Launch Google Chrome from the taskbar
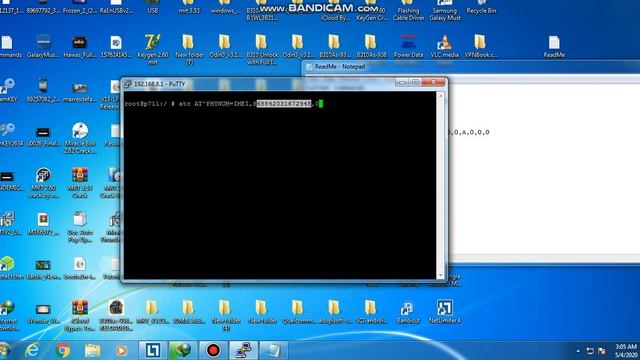The width and height of the screenshot is (640, 360). point(63,350)
